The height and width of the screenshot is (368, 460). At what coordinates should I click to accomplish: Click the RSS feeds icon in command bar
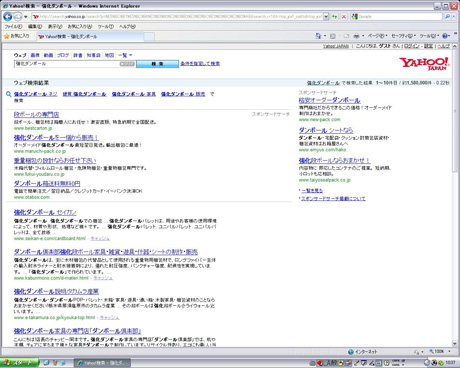tap(333, 36)
